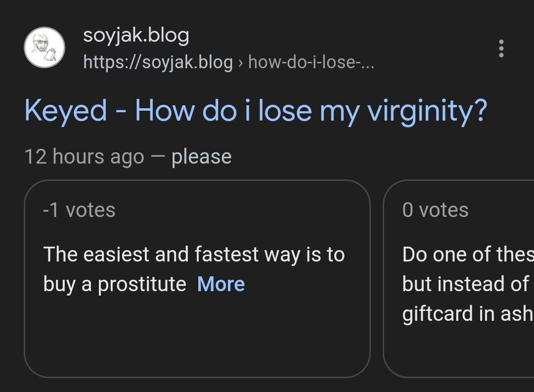Click the "0 votes" label

tap(435, 210)
